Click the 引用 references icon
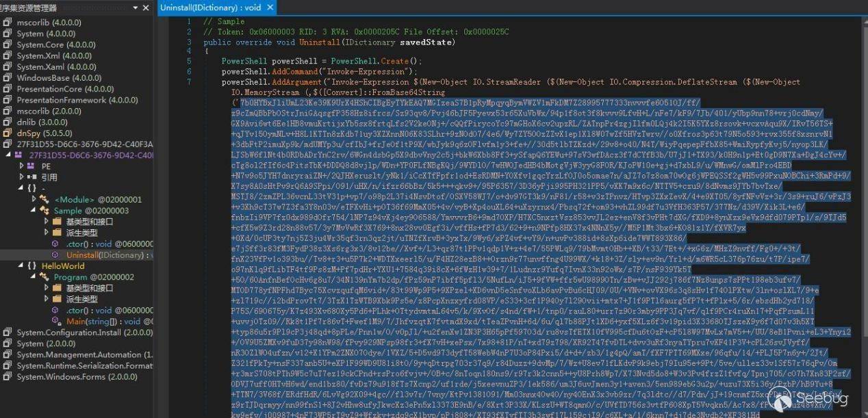Viewport: 868px width, 418px height. click(31, 177)
